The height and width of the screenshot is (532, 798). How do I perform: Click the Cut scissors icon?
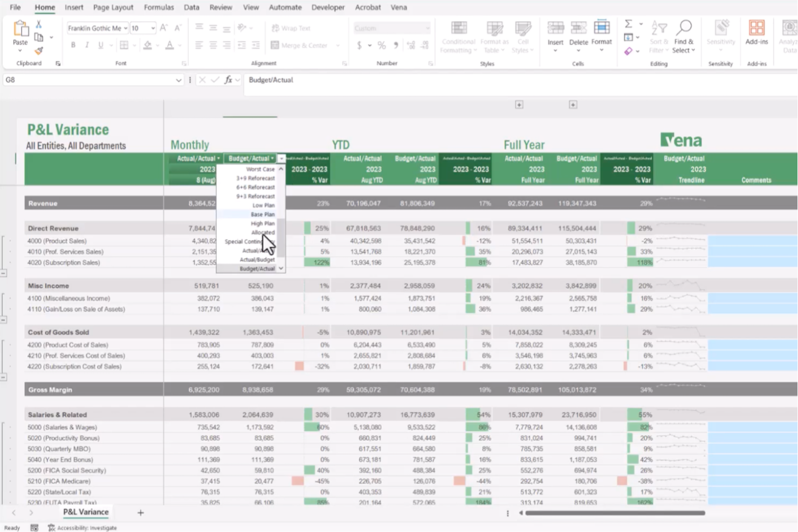[x=39, y=25]
